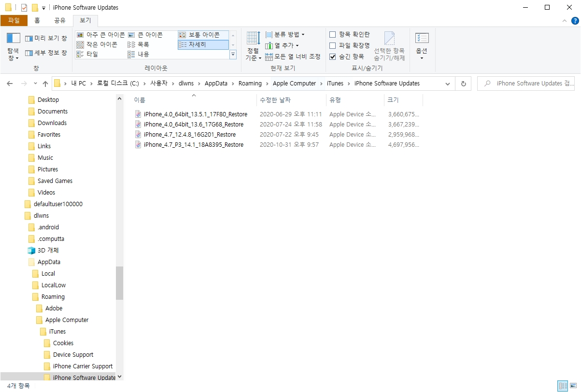Open 열 추가 add columns menu
Screen dimensions: 581x392
pos(282,45)
